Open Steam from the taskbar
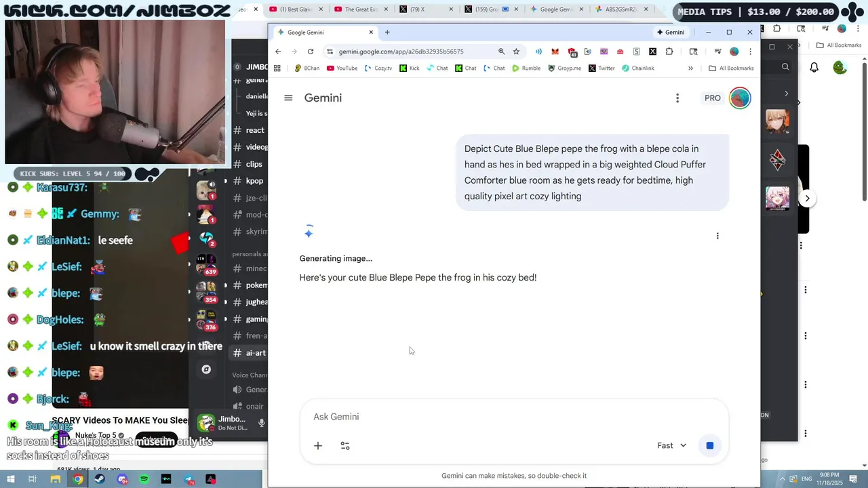 pyautogui.click(x=100, y=479)
